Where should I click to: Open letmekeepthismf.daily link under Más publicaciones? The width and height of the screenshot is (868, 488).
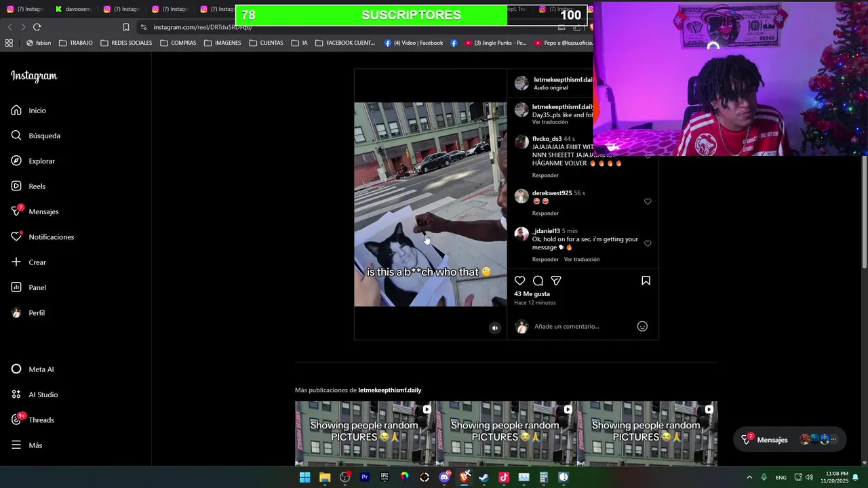click(390, 390)
